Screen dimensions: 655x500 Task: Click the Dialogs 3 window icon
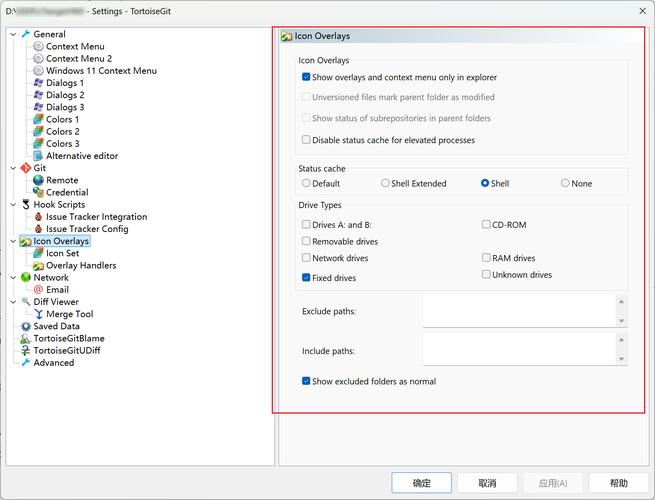38,107
